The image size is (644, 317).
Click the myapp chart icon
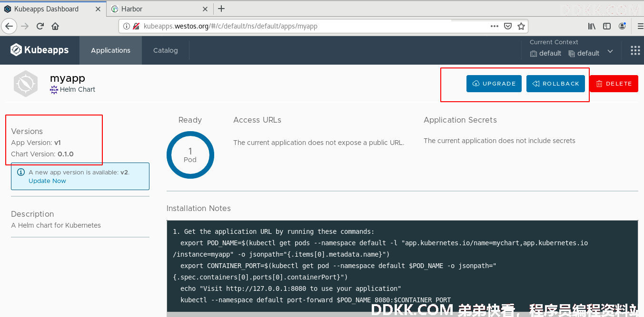click(26, 84)
